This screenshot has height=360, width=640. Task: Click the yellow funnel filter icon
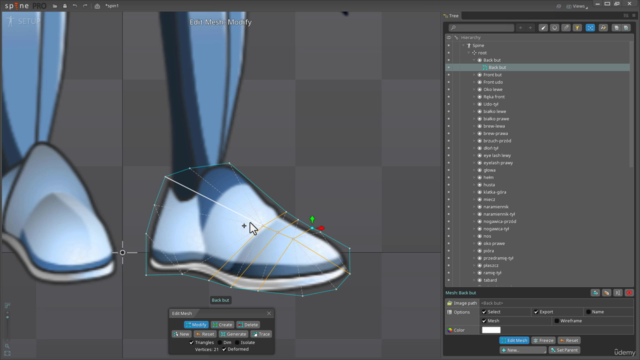tap(577, 28)
